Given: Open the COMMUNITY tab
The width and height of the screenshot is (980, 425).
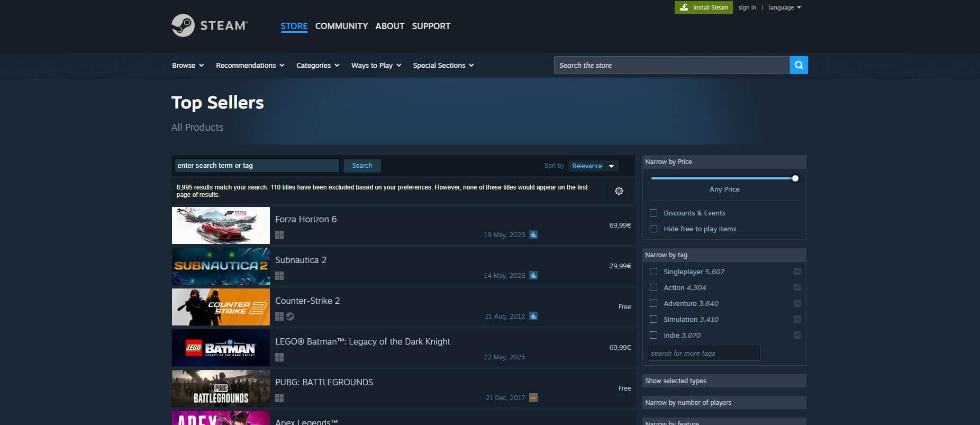Looking at the screenshot, I should [x=341, y=26].
